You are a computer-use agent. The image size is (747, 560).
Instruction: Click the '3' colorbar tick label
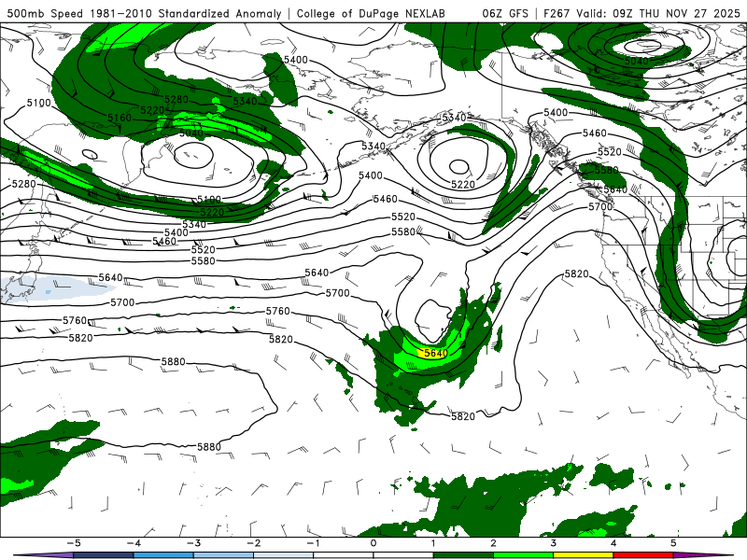tap(554, 543)
